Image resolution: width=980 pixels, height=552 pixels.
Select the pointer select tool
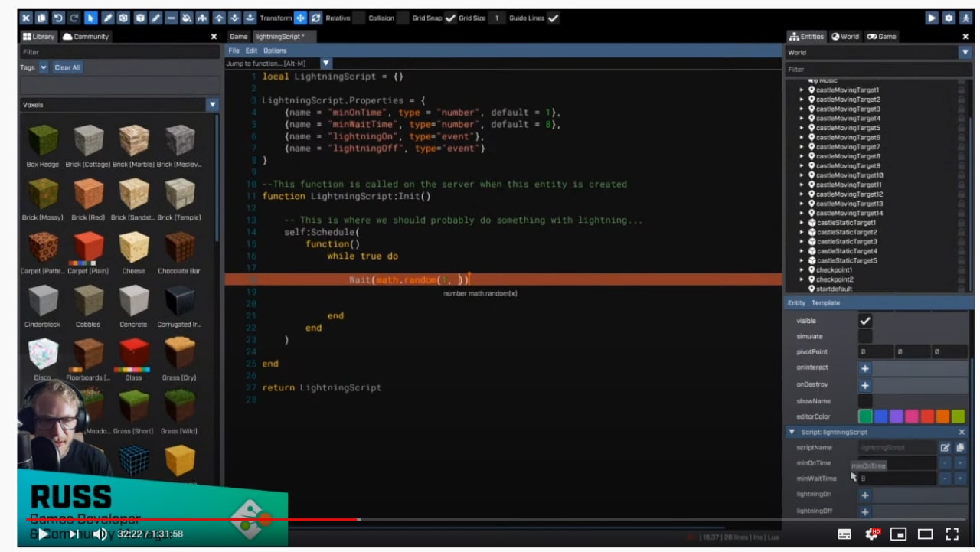pos(91,18)
